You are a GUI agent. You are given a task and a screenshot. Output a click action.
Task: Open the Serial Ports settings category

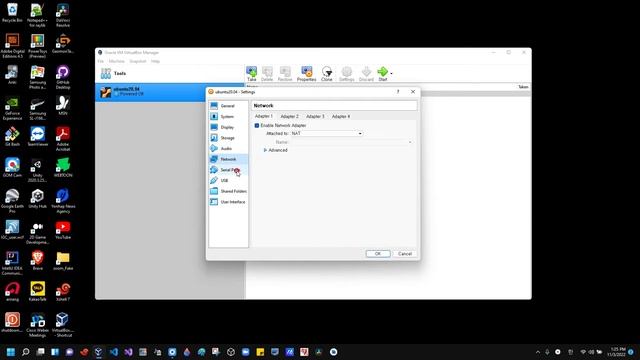tap(228, 170)
